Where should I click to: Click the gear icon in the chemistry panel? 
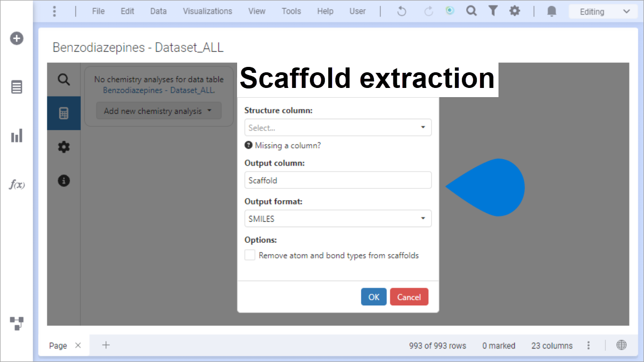64,147
